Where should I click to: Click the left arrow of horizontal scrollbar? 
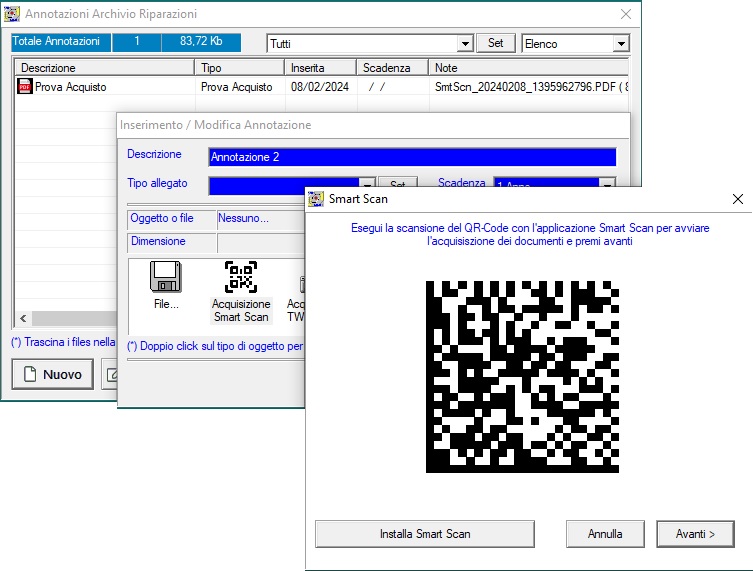(23, 318)
